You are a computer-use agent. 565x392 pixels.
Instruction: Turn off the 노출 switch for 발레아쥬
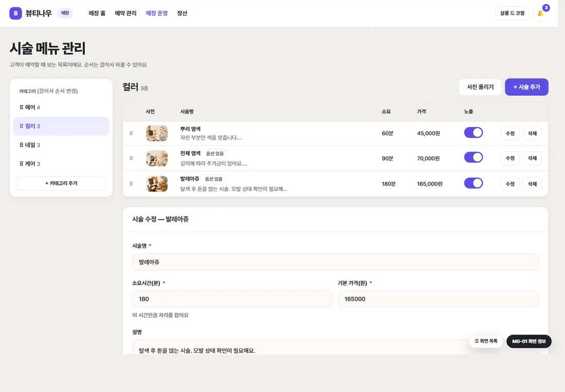[473, 183]
